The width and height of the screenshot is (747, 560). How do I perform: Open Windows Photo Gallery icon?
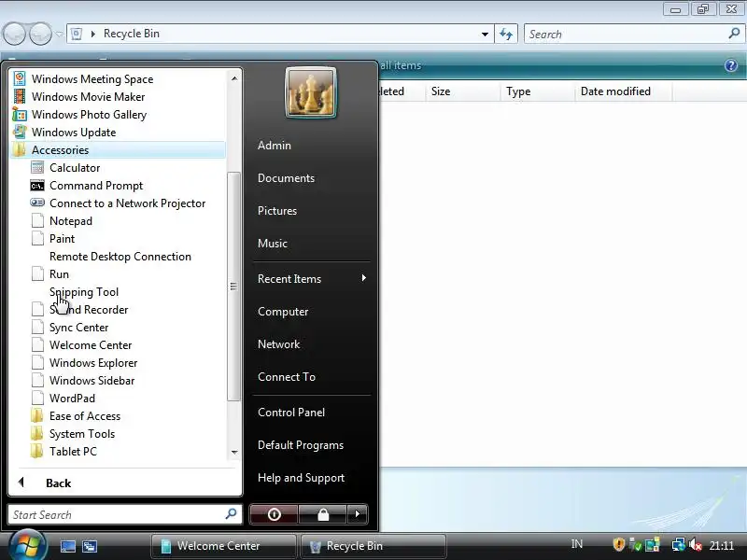[20, 114]
